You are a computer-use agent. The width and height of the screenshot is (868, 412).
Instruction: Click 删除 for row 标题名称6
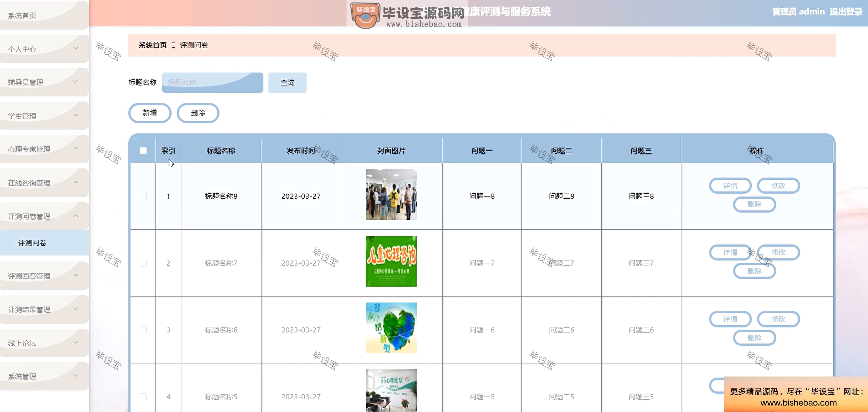pos(754,338)
